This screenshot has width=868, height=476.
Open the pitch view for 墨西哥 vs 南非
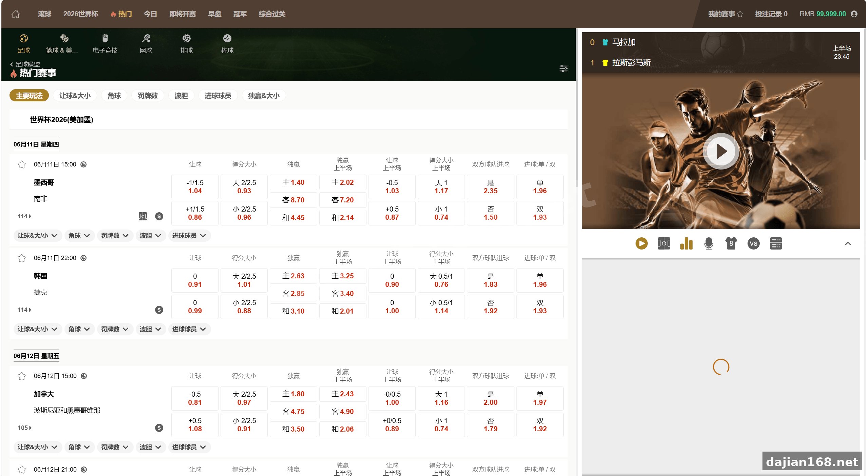(x=143, y=216)
